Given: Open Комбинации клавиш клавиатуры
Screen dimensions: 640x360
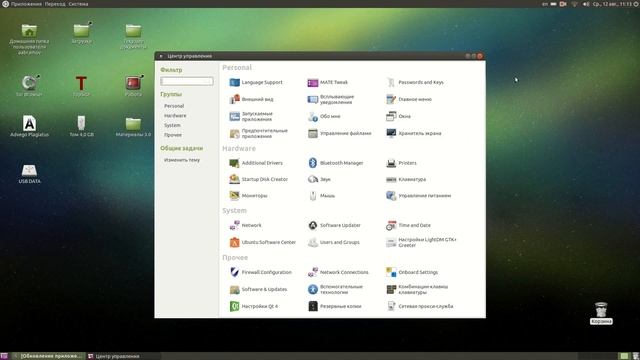Looking at the screenshot, I should point(417,289).
